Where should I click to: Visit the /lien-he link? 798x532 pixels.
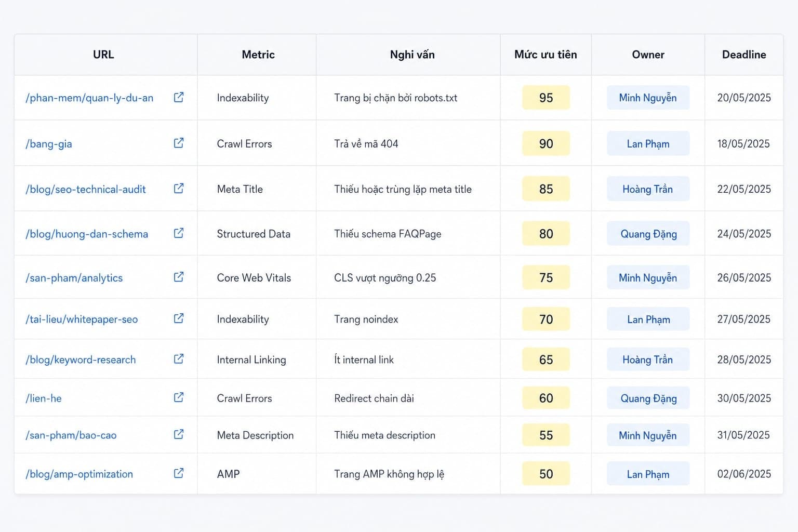coord(44,398)
